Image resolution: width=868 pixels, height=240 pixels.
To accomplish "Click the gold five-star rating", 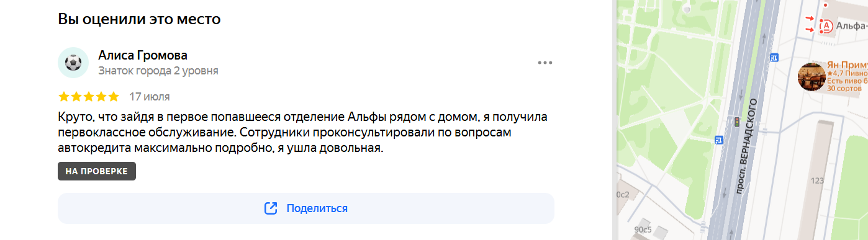I will point(88,97).
